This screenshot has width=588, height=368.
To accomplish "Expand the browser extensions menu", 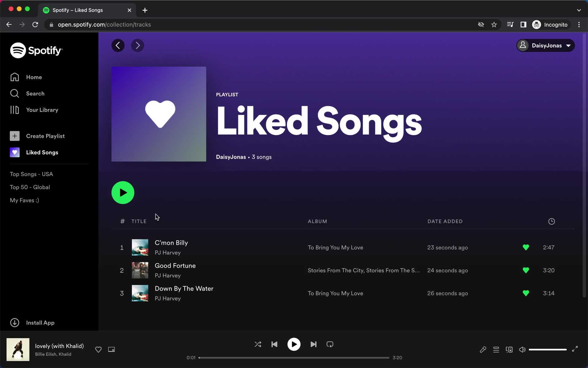I will tap(524, 25).
